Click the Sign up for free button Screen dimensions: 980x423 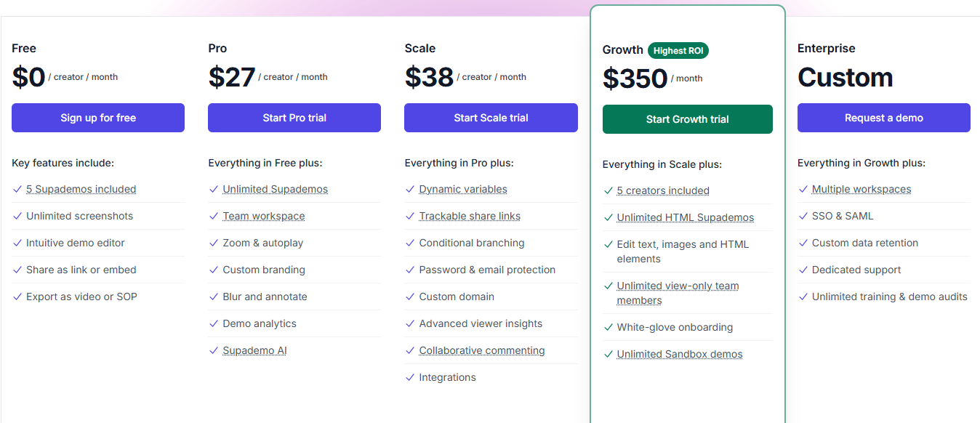point(98,118)
